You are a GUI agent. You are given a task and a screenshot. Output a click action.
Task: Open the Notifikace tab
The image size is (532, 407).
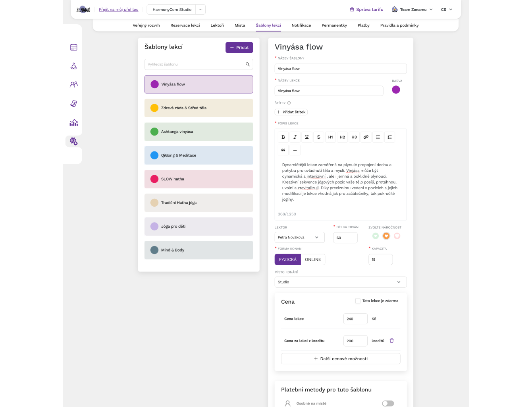(x=301, y=25)
